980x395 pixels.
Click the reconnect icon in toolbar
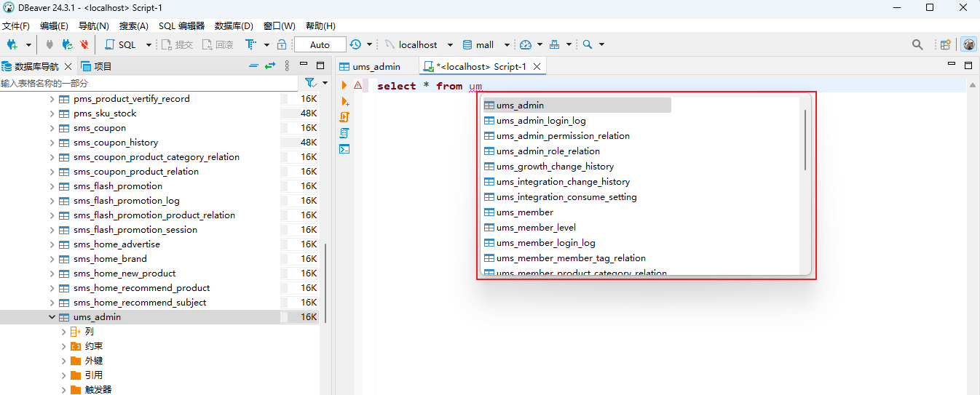click(x=67, y=44)
